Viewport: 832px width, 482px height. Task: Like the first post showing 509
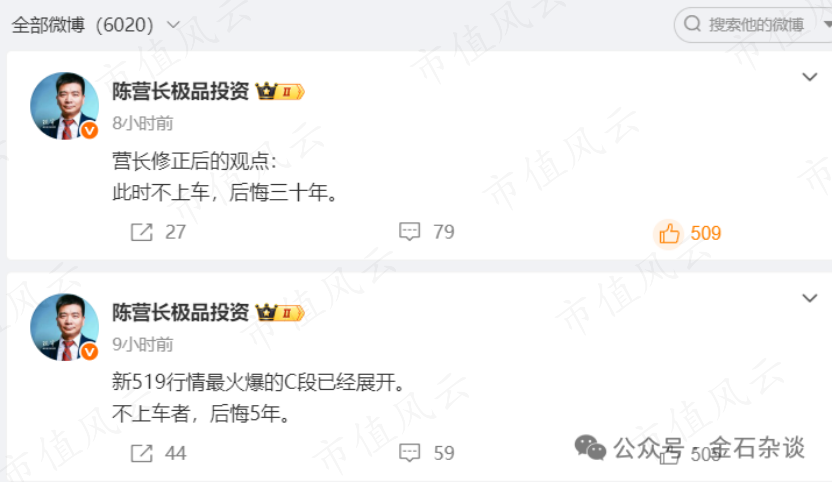click(669, 233)
